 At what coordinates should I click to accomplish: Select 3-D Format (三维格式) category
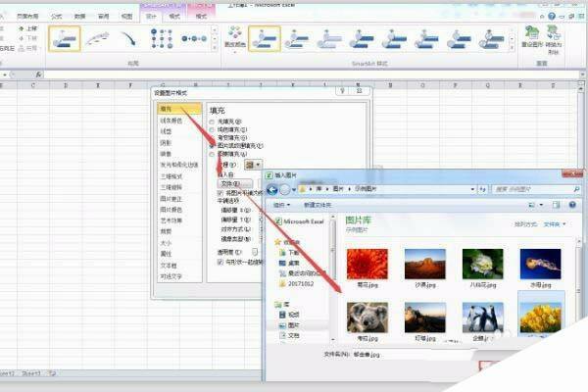(x=171, y=176)
